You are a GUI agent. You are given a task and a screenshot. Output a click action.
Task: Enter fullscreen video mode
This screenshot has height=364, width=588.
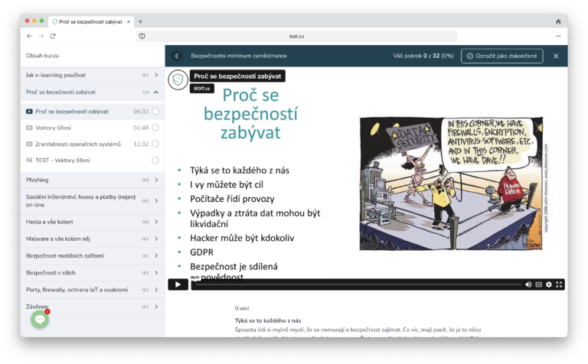(x=559, y=284)
